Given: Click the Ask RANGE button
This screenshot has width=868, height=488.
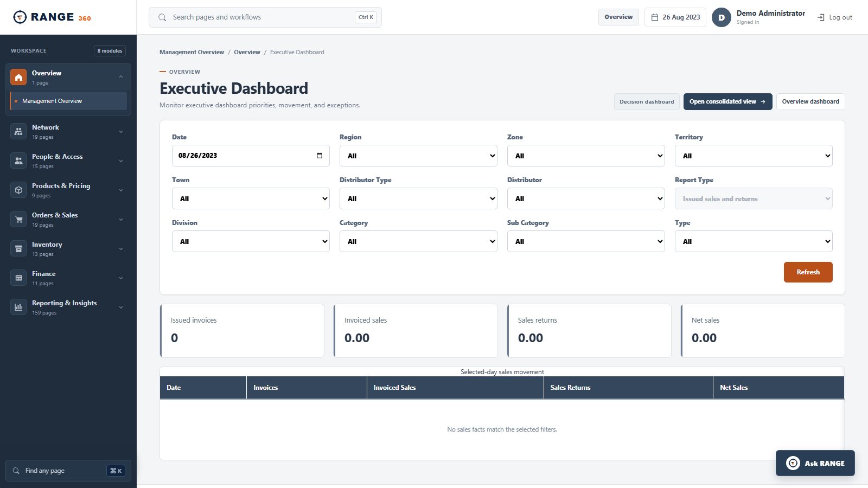Looking at the screenshot, I should coord(815,463).
